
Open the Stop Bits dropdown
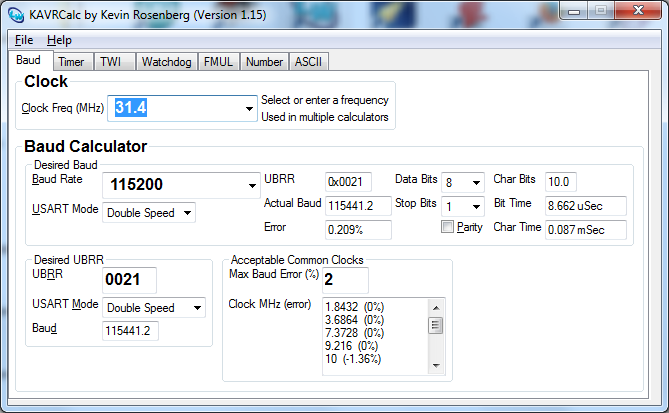pos(463,206)
